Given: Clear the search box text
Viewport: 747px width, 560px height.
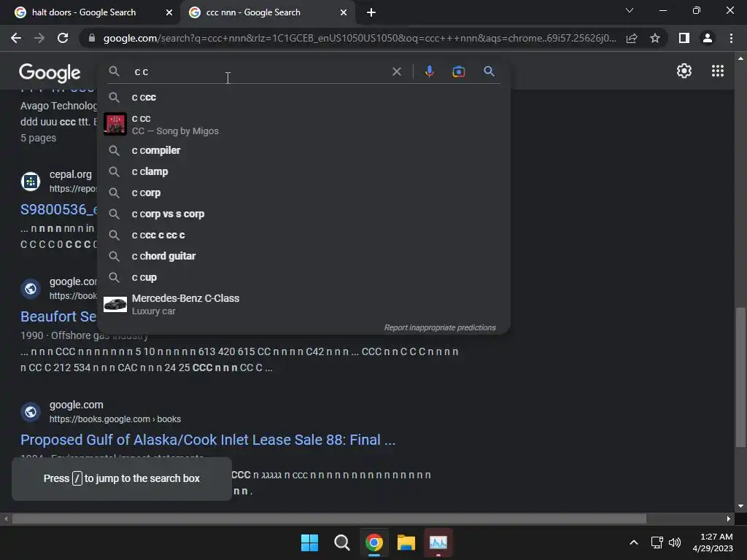Looking at the screenshot, I should [396, 71].
